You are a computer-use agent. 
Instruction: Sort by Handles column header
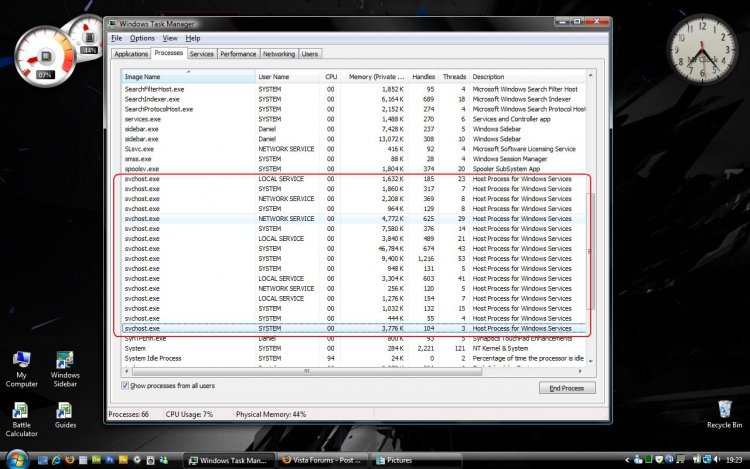423,76
